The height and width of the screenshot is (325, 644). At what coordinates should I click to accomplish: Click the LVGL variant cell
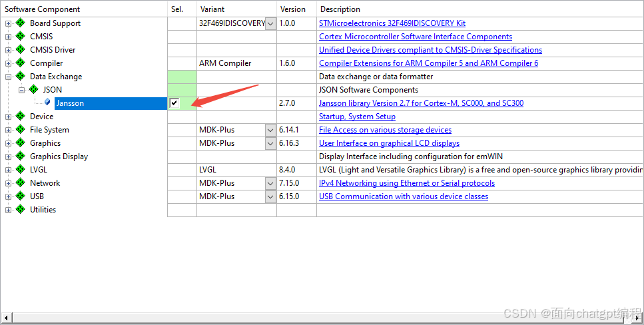tap(236, 170)
